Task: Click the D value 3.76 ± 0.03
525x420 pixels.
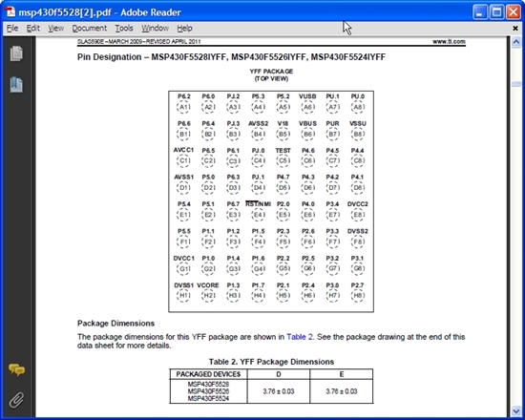Action: (279, 391)
